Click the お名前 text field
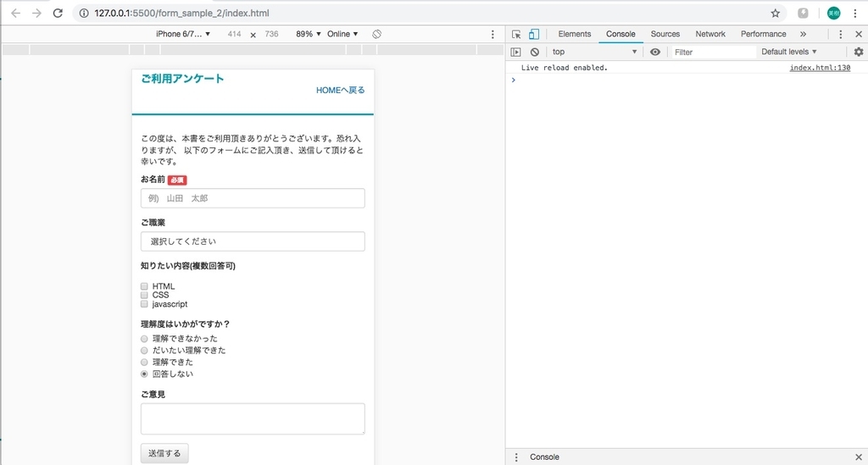Screen dimensions: 868x465 (x=253, y=198)
